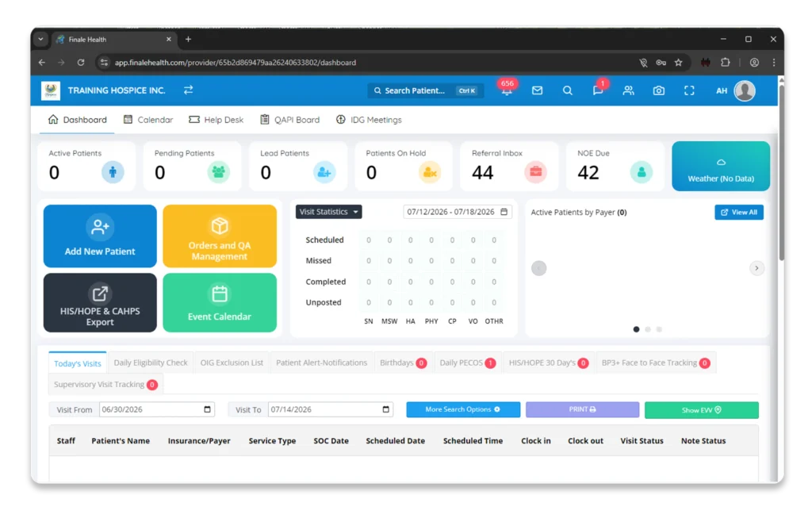
Task: Open the mail envelope icon in header
Action: tap(537, 90)
